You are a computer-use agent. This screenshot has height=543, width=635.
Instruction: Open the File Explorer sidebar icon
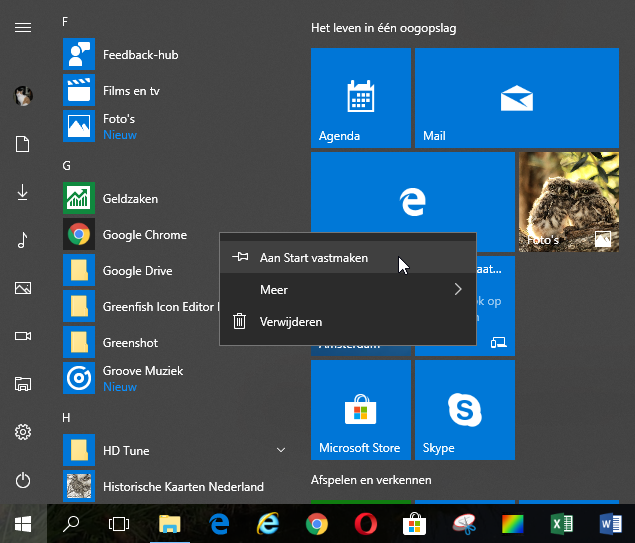coord(23,384)
